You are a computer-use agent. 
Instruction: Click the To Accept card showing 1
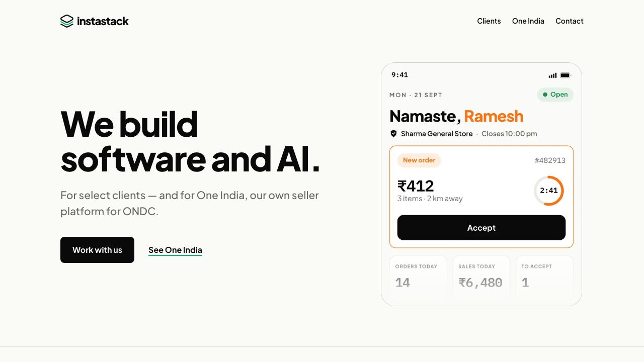[545, 277]
